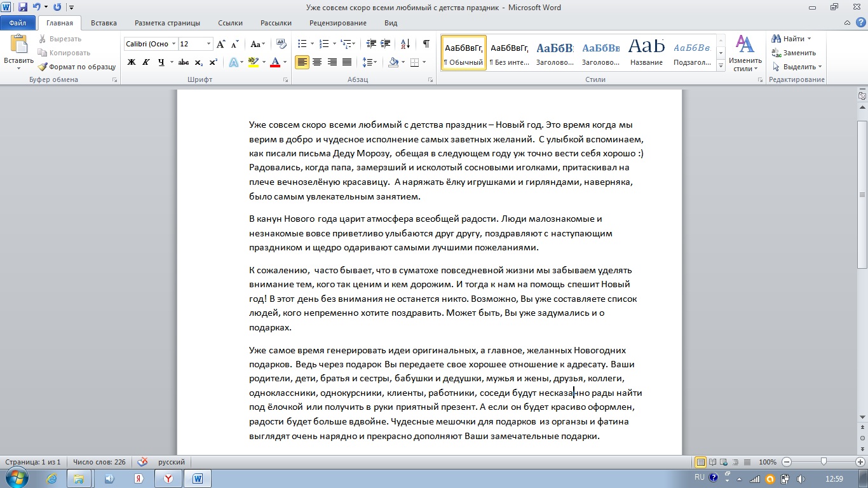The width and height of the screenshot is (868, 488).
Task: Click the Save icon in quick access toolbar
Action: click(x=23, y=8)
